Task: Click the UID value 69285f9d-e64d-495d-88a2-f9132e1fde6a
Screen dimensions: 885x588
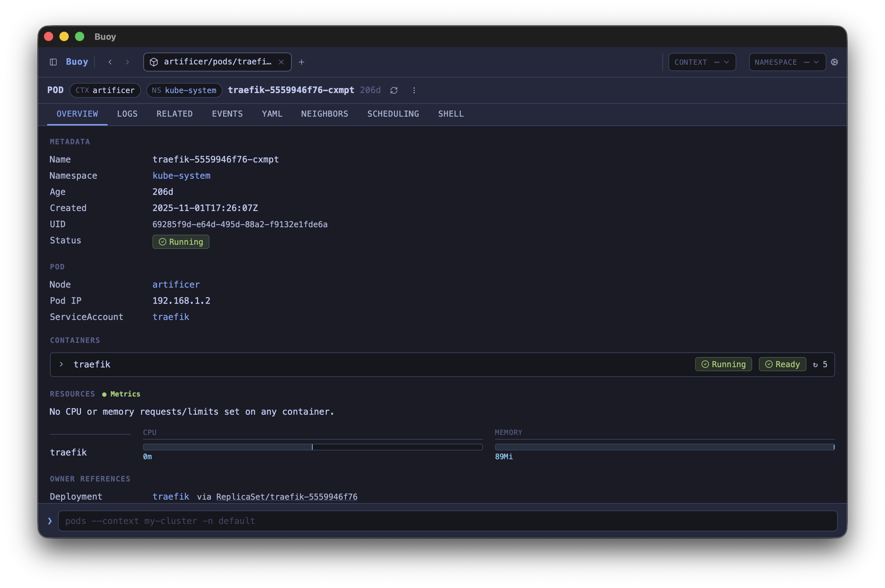Action: pos(240,224)
